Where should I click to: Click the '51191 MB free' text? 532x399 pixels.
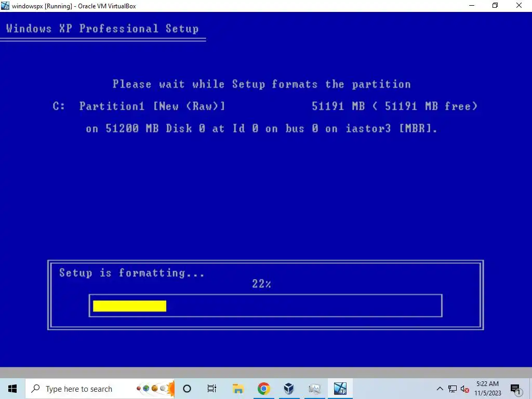coord(431,106)
